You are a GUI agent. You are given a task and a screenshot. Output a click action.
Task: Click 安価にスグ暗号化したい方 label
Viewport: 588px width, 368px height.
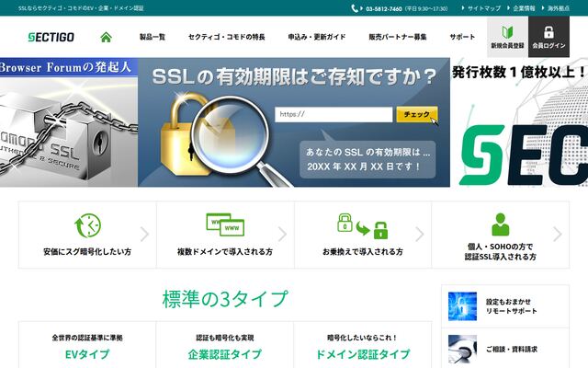point(87,251)
